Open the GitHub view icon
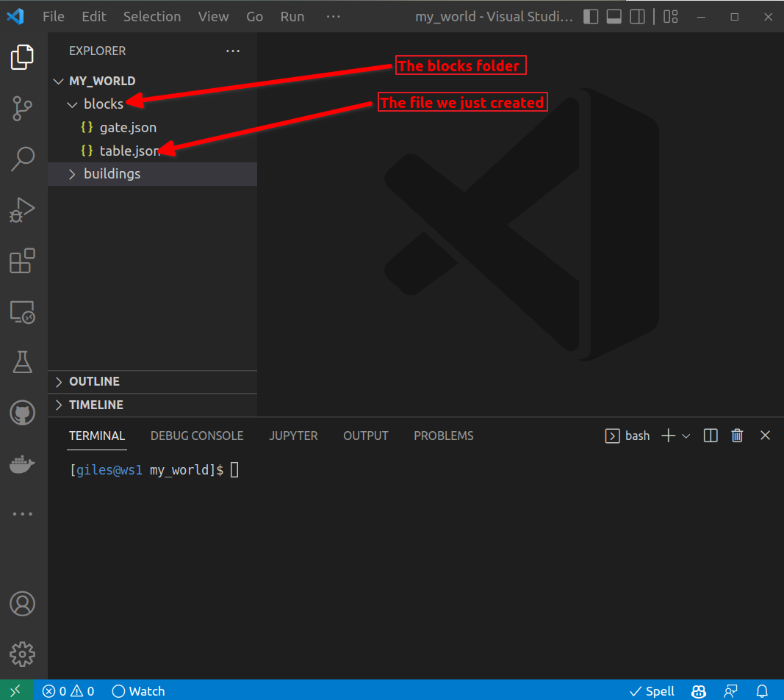 (23, 413)
